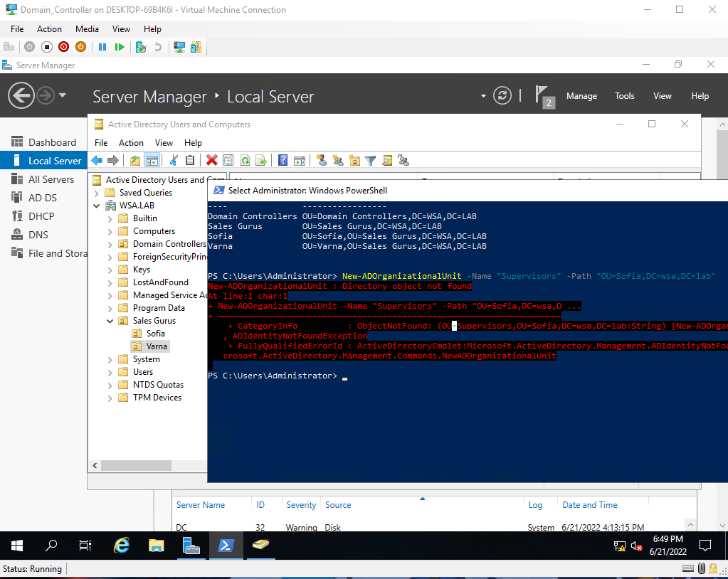728x579 pixels.
Task: Expand the Computers container
Action: coord(110,231)
